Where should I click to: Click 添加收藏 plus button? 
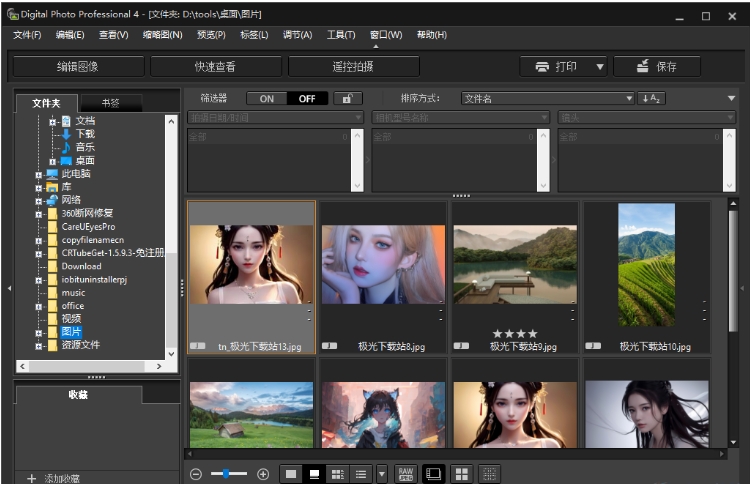[53, 478]
